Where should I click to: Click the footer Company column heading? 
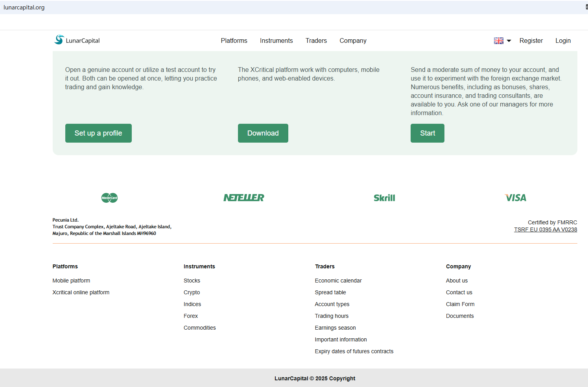click(x=458, y=266)
